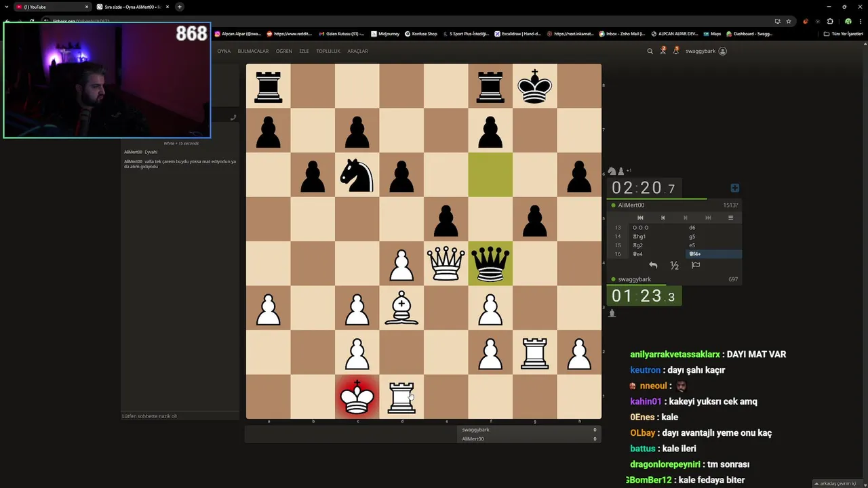This screenshot has height=488, width=868.
Task: Propose a takeback with the arrow icon
Action: [653, 265]
